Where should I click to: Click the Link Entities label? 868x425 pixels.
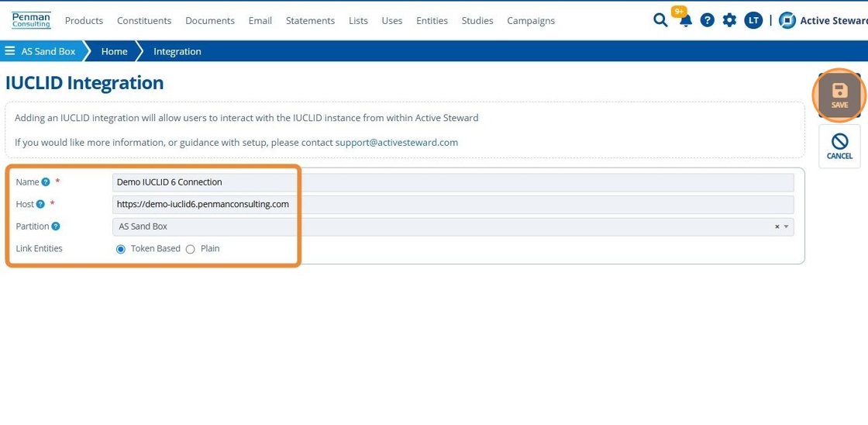[x=39, y=249]
